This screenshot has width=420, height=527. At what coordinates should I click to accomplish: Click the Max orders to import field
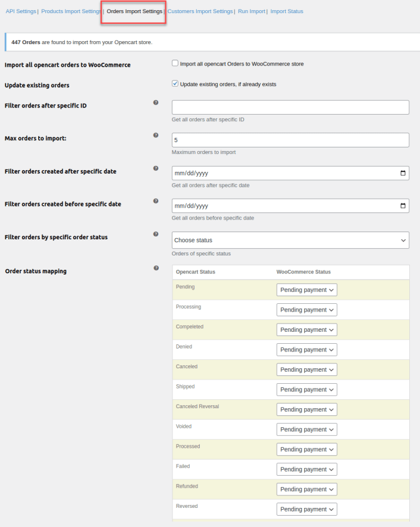[x=290, y=140]
